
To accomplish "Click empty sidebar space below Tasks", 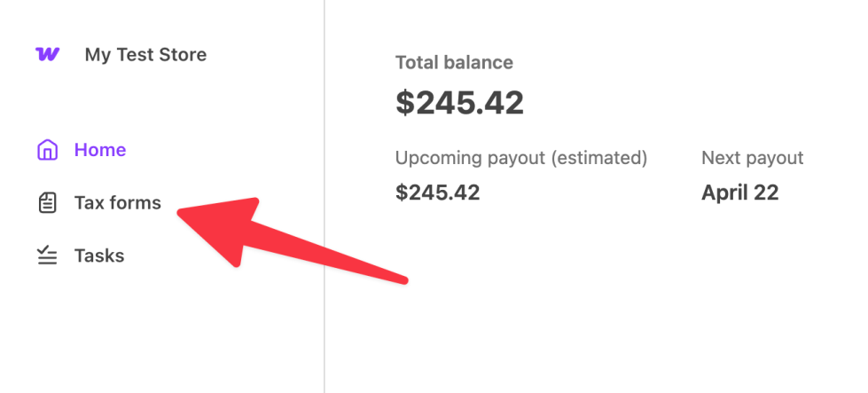I will (133, 337).
